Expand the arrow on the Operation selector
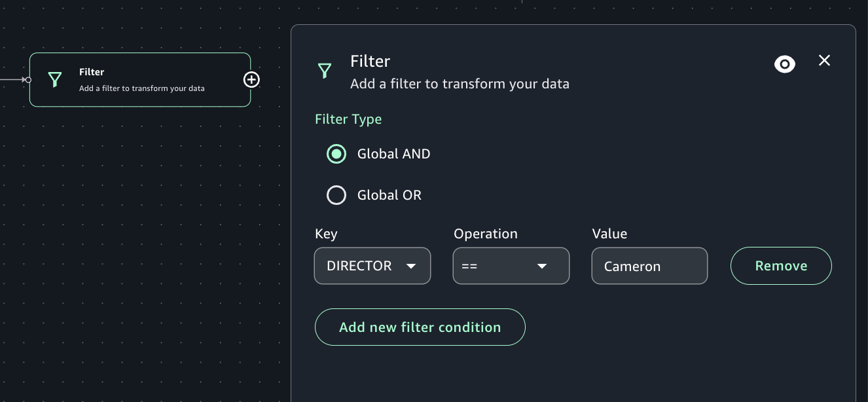The width and height of the screenshot is (868, 402). point(542,266)
